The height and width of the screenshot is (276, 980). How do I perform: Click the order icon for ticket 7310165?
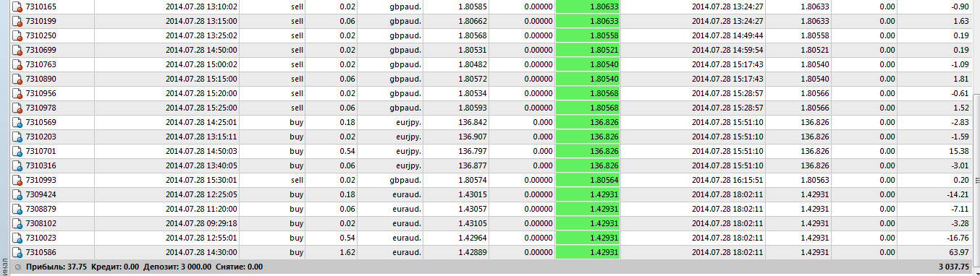click(17, 7)
